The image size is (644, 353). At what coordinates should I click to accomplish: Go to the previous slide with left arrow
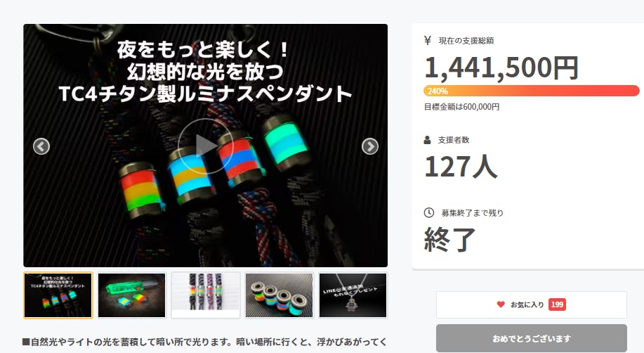click(x=41, y=146)
